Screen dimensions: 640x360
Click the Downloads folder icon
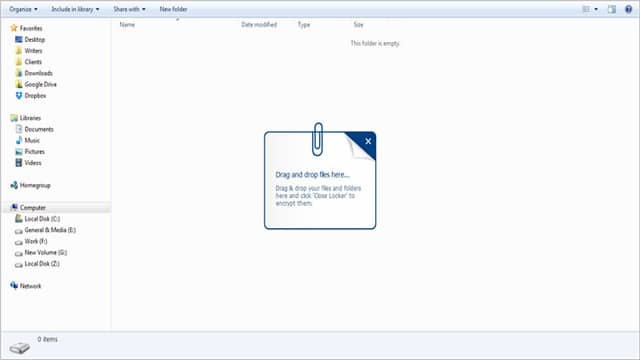coord(19,73)
